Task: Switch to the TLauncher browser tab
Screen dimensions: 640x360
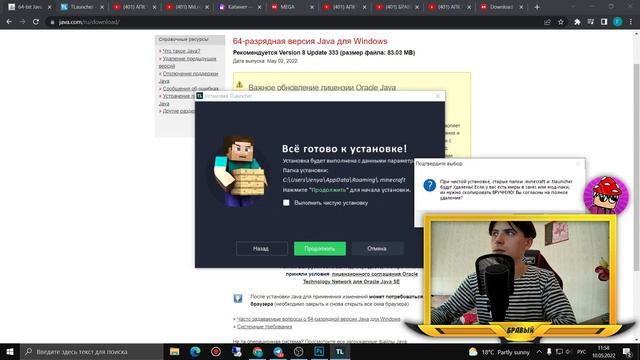Action: [x=82, y=7]
